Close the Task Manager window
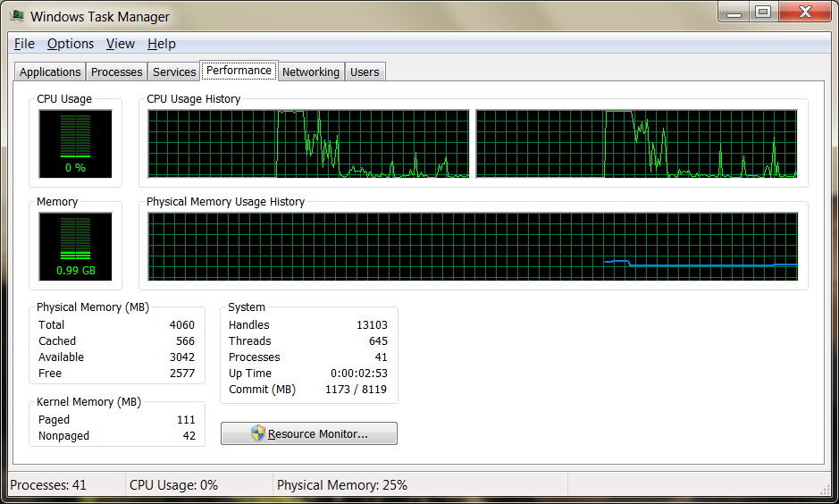Image resolution: width=839 pixels, height=504 pixels. point(805,13)
